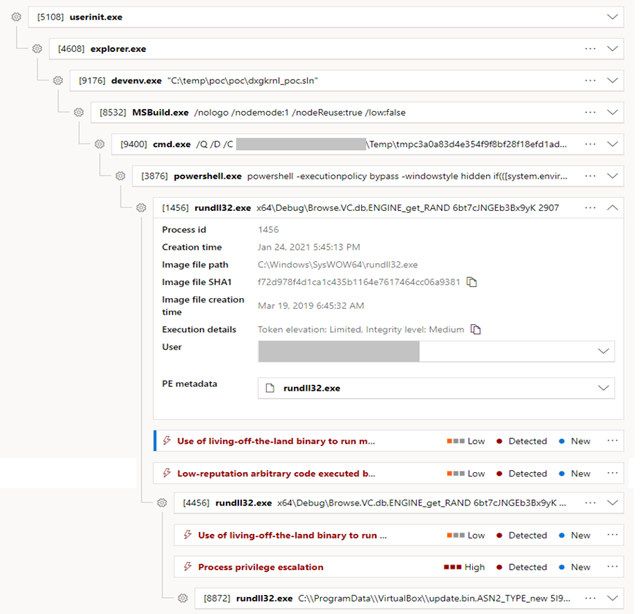Viewport: 644px width, 614px height.
Task: Click the gear icon beside userinit.exe
Action: 15,17
